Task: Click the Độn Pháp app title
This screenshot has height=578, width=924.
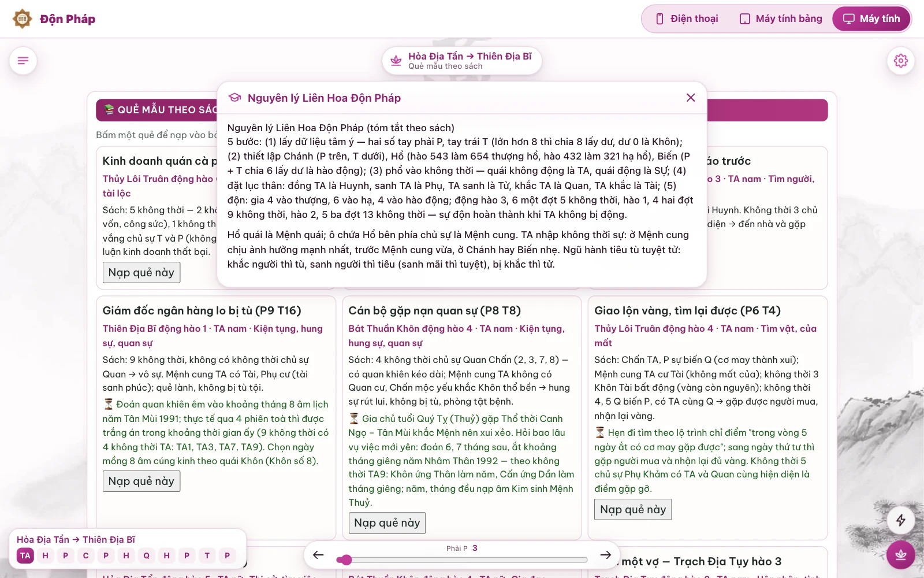Action: (68, 19)
